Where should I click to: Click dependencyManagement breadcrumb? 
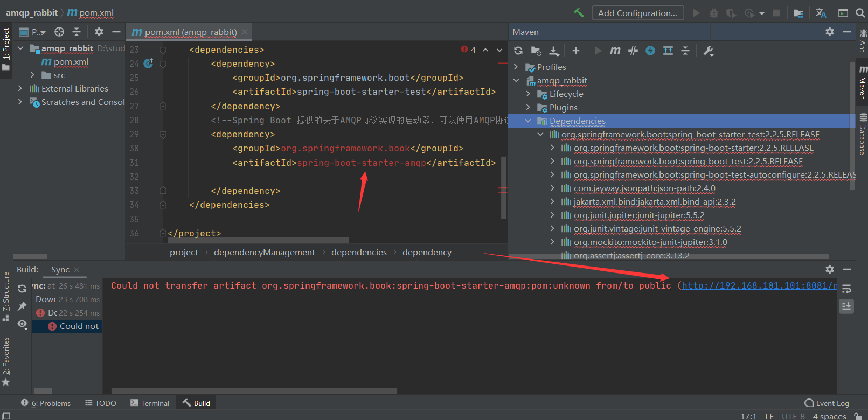(x=265, y=252)
